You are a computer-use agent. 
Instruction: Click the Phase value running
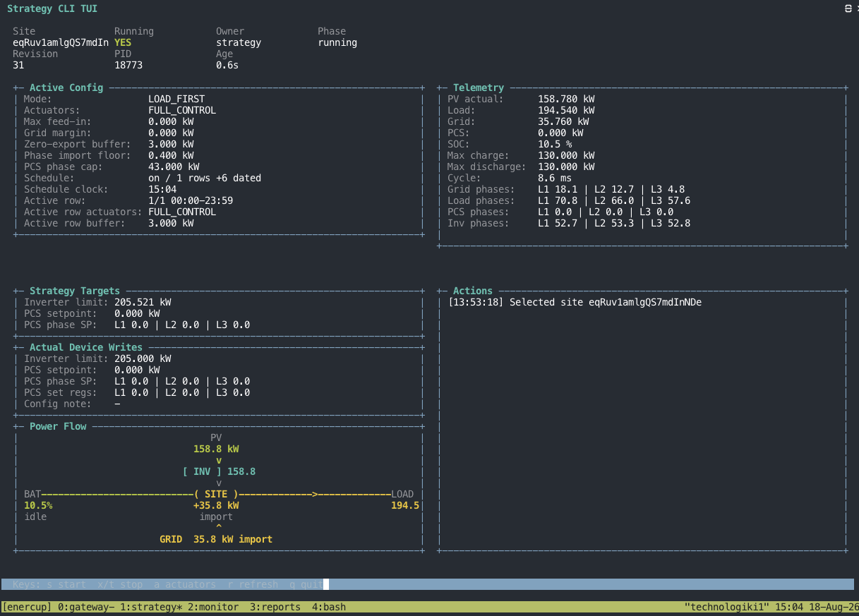pos(337,42)
